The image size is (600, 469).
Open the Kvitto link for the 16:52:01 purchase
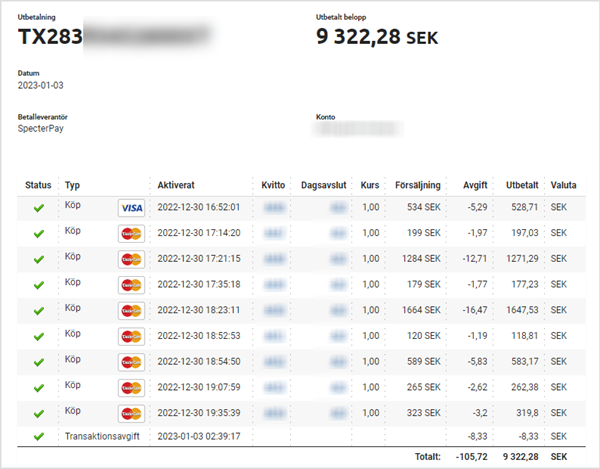pos(272,208)
